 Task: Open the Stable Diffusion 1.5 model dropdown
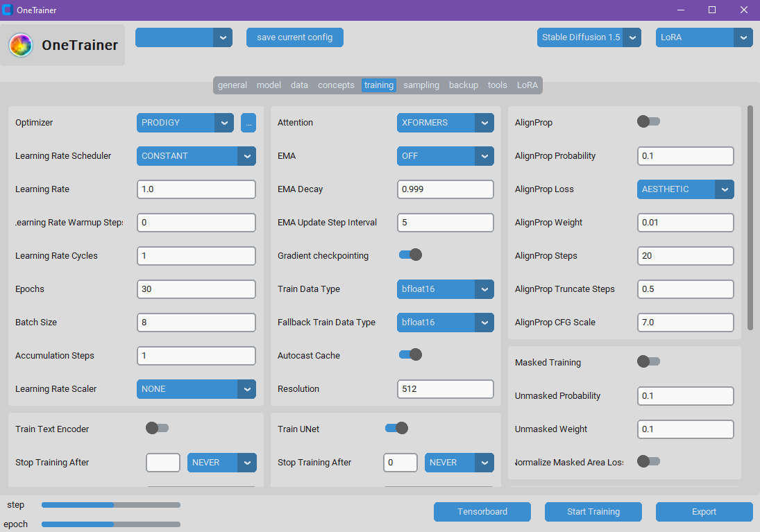[589, 37]
